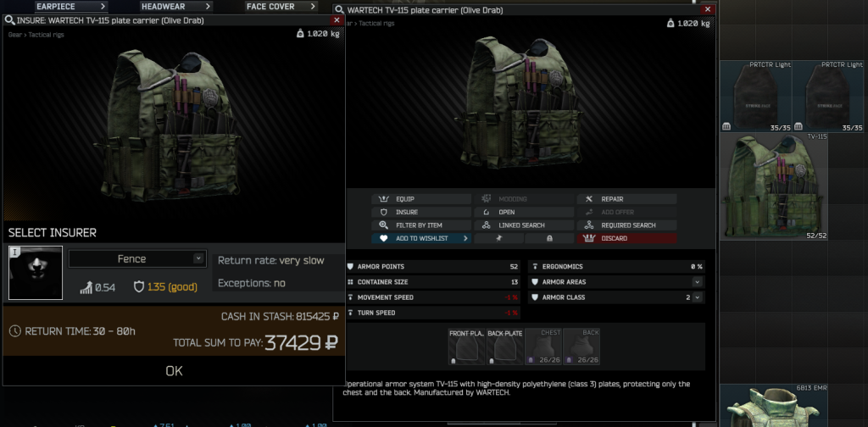Click the Open container button
This screenshot has height=427, width=868.
click(524, 213)
